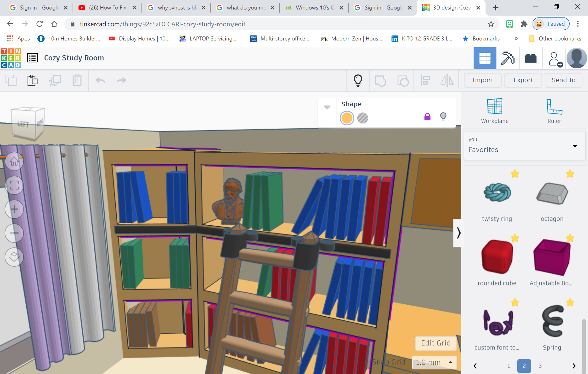Collapse the Shape inspector panel
This screenshot has height=374, width=588.
[327, 107]
